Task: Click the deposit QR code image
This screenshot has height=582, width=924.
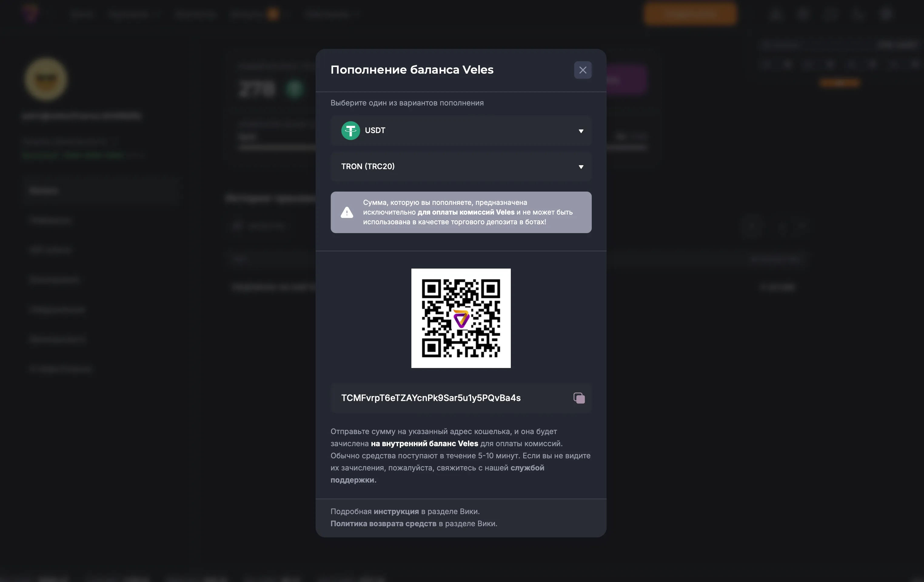Action: pos(461,318)
